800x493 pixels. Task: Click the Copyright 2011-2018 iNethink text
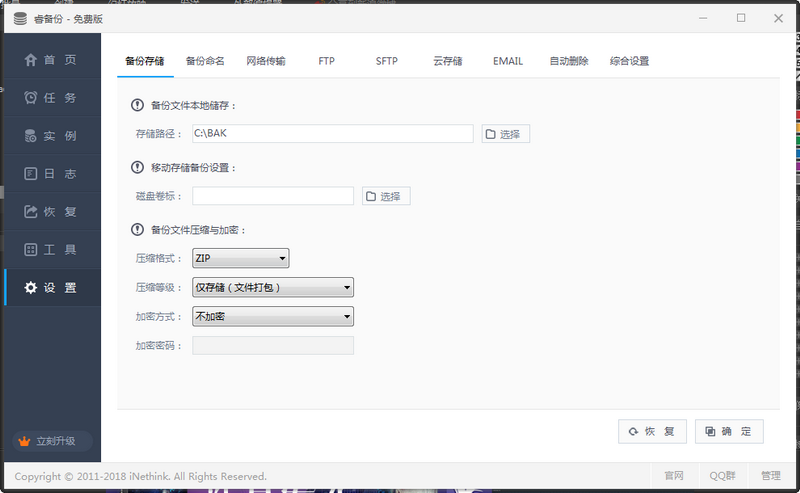(141, 477)
